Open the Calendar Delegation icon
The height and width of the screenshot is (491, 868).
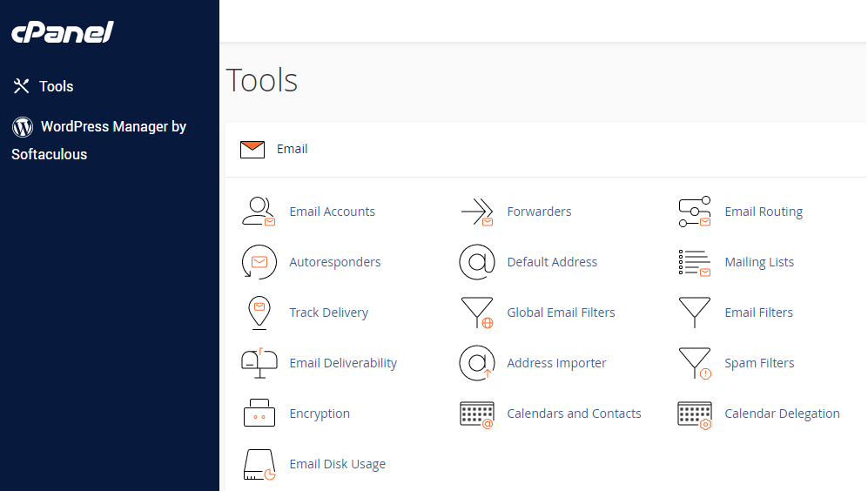click(x=694, y=414)
